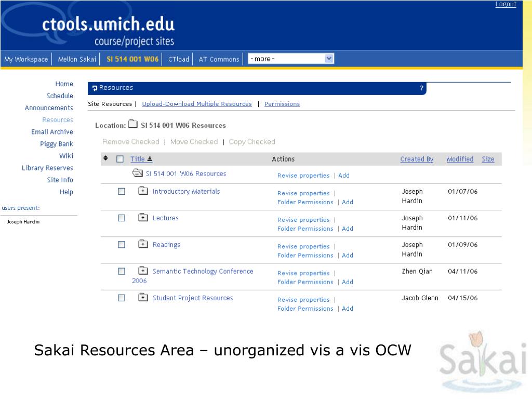Image resolution: width=532 pixels, height=399 pixels.
Task: Open Piggy Bank in the left menu
Action: 57,144
